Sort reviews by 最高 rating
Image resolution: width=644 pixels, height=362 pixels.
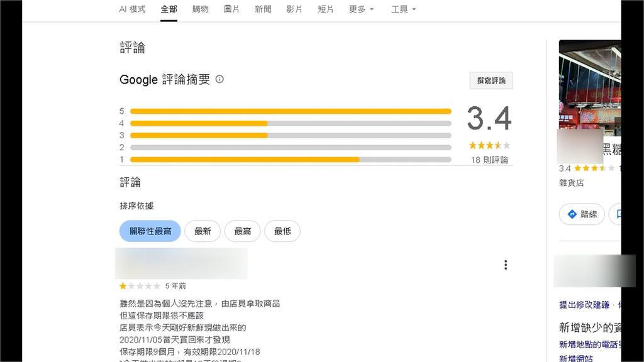point(243,231)
